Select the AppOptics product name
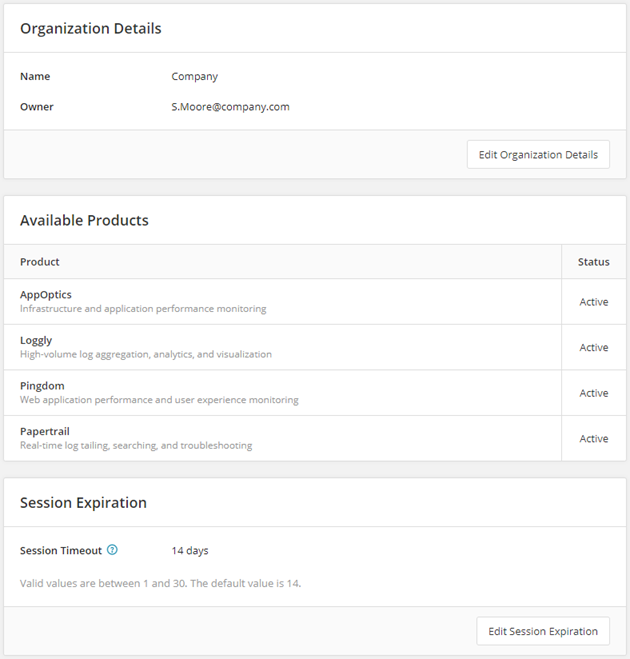This screenshot has width=630, height=659. pyautogui.click(x=46, y=295)
